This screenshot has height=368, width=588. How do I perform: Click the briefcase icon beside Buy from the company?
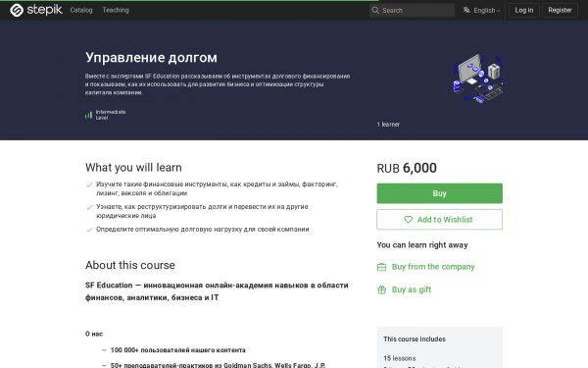381,267
